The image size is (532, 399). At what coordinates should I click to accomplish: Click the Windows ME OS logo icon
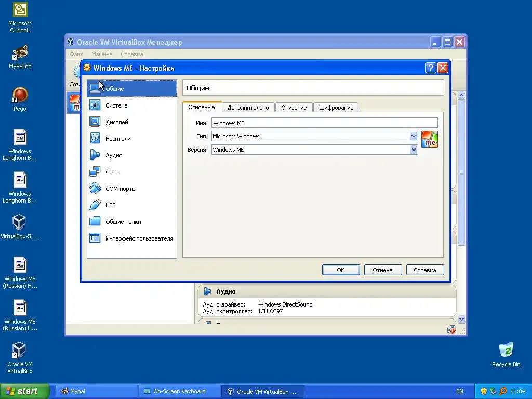click(430, 139)
